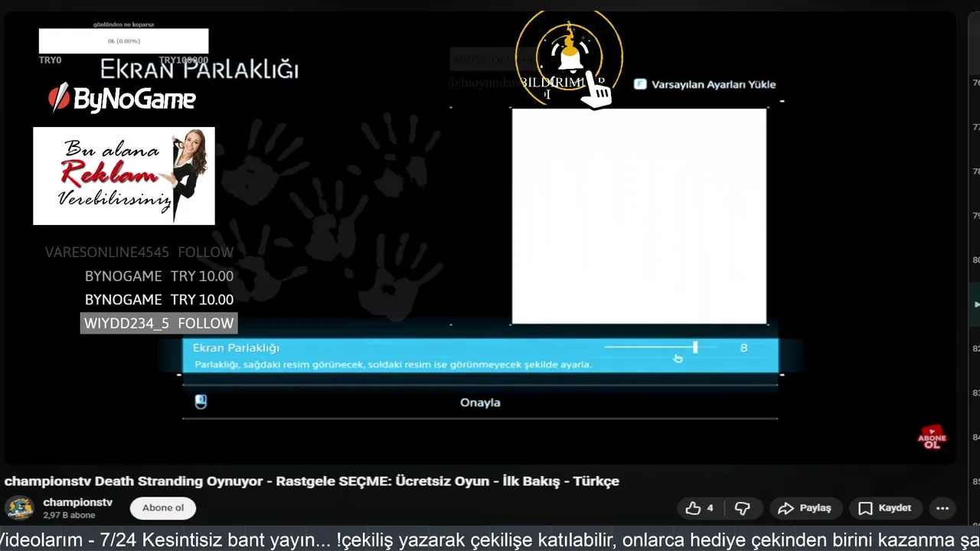Click the scrolling ticker text at bottom
The image size is (980, 551).
coord(490,540)
